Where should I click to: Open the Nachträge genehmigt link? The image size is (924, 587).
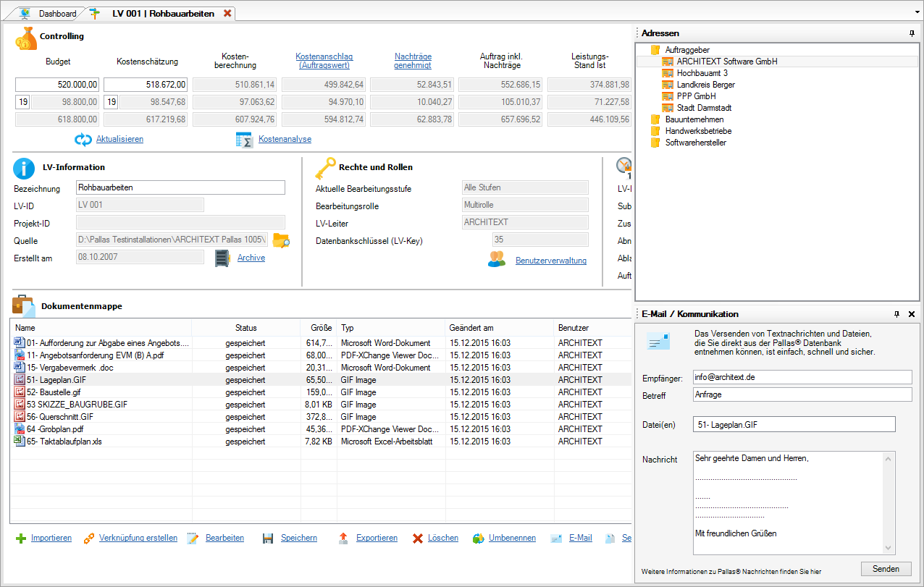(x=413, y=61)
